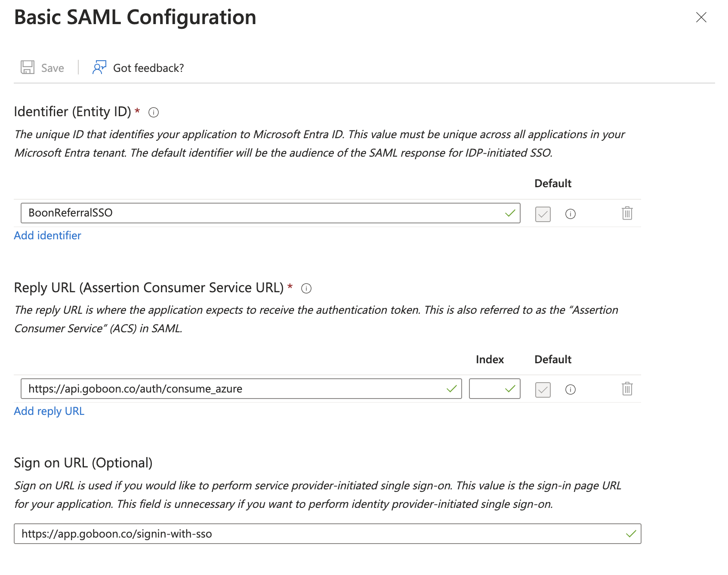
Task: Focus the reply URL consume_azure field
Action: [232, 389]
